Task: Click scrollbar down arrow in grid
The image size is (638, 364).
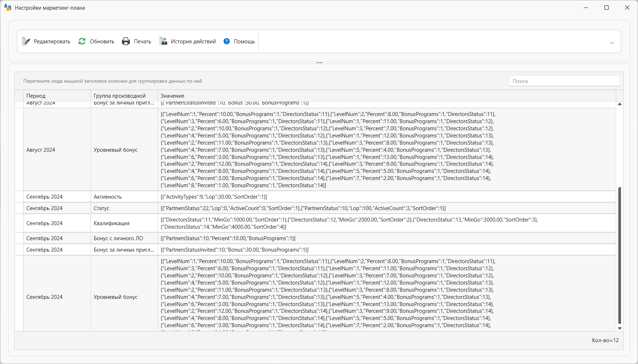Action: pyautogui.click(x=620, y=328)
